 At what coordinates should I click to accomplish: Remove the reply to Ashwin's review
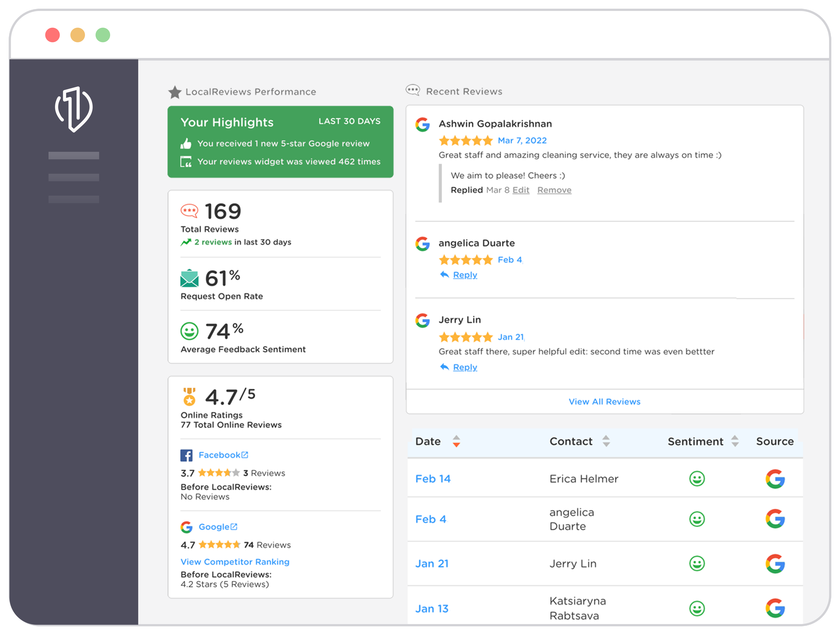click(554, 190)
